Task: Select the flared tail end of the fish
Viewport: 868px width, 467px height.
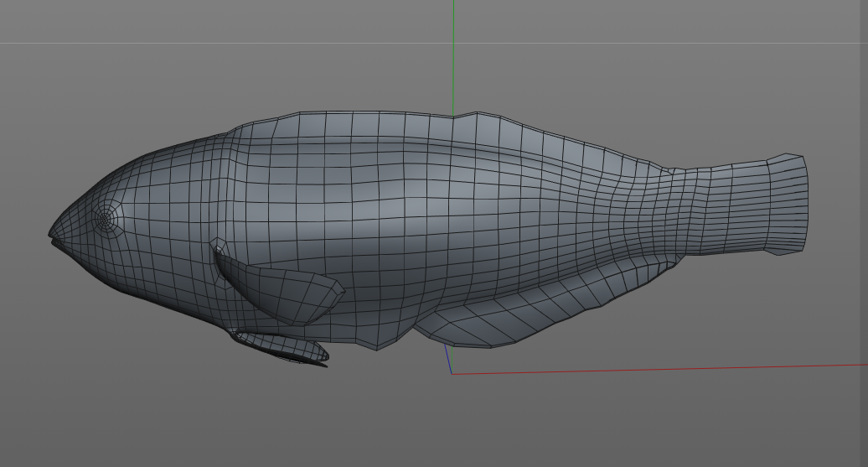Action: coord(788,204)
